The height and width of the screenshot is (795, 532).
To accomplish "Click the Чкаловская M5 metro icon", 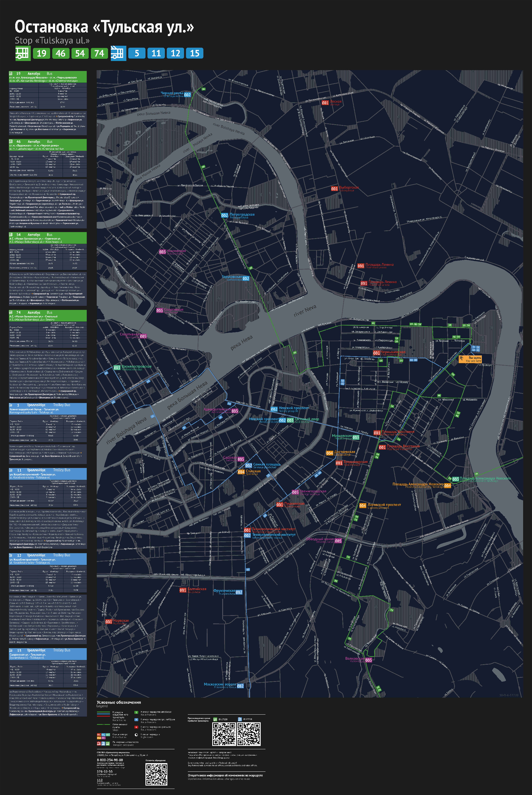I will click(x=163, y=252).
